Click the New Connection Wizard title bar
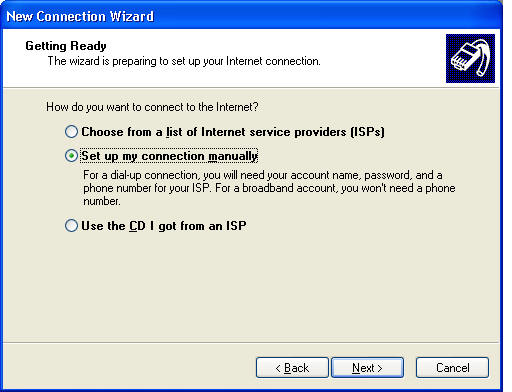 tap(251, 16)
